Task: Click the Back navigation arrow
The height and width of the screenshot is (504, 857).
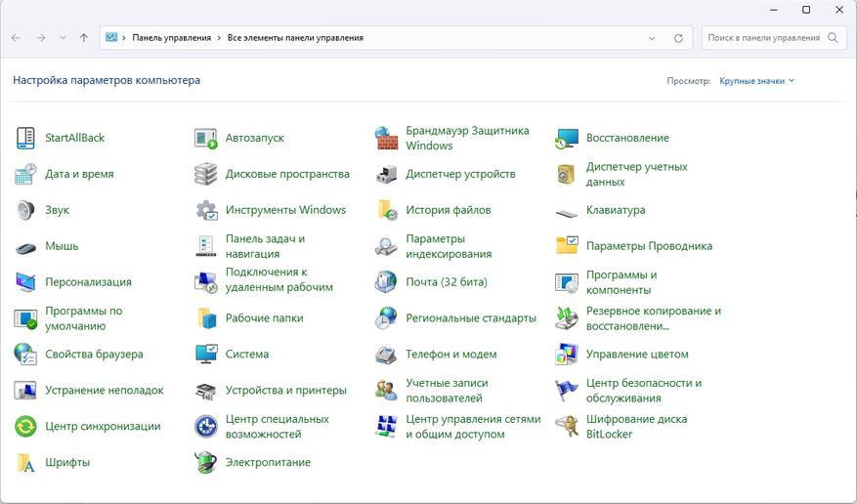Action: coord(16,38)
